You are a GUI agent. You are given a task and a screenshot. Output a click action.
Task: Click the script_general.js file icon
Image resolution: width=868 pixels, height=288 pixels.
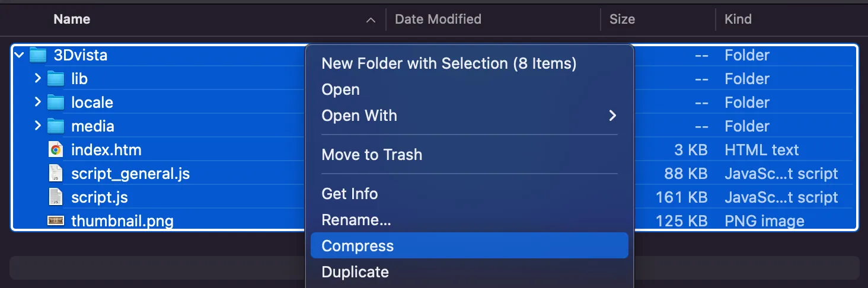tap(55, 174)
